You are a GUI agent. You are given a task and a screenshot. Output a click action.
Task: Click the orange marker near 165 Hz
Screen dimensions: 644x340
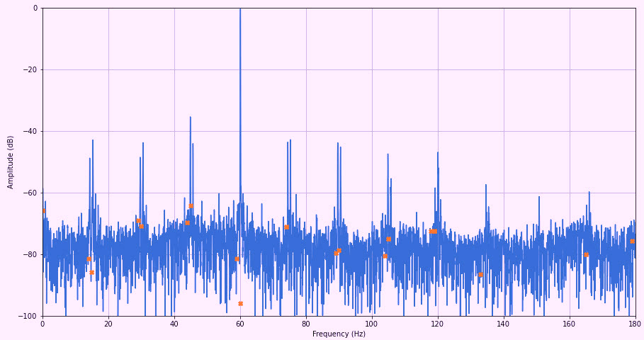click(586, 255)
